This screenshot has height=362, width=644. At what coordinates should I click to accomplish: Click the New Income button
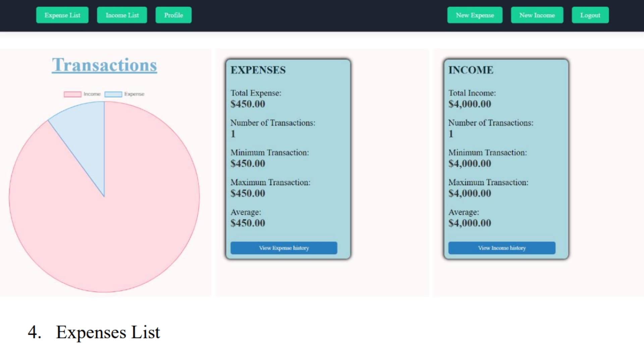pyautogui.click(x=537, y=15)
